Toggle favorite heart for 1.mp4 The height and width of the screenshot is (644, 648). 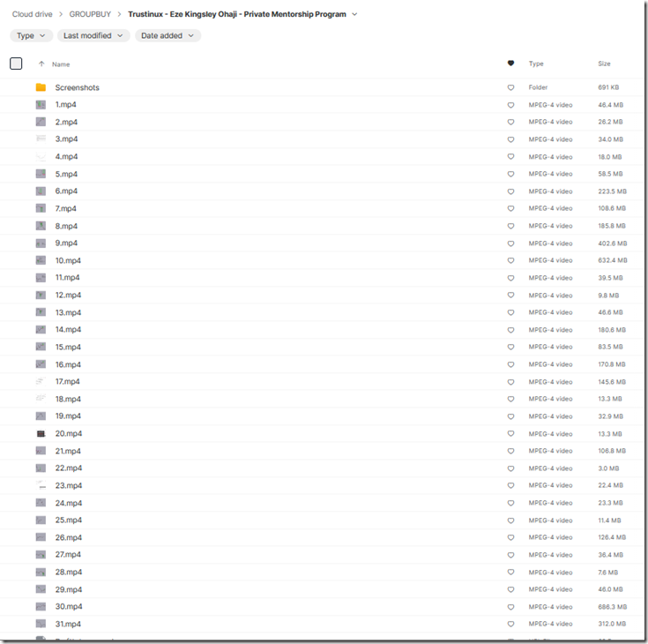[x=510, y=105]
